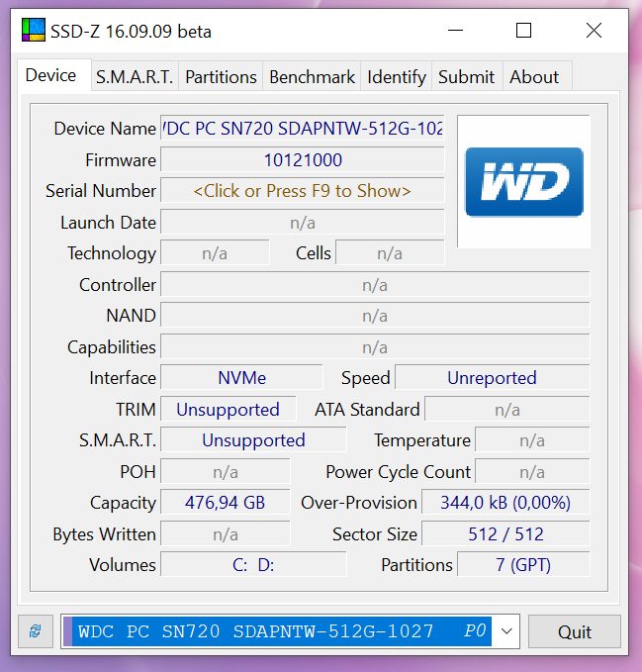The width and height of the screenshot is (642, 672).
Task: Click the Capacity field showing 476,94 GB
Action: [225, 503]
